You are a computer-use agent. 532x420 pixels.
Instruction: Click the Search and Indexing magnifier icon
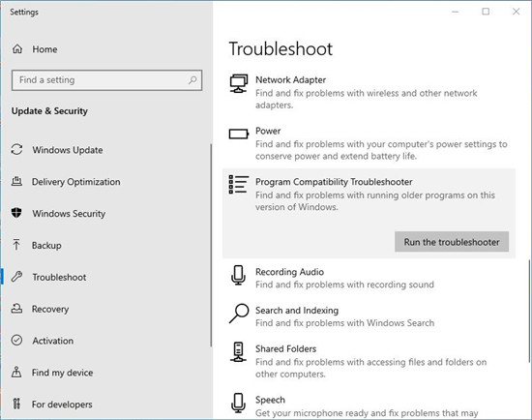coord(239,313)
